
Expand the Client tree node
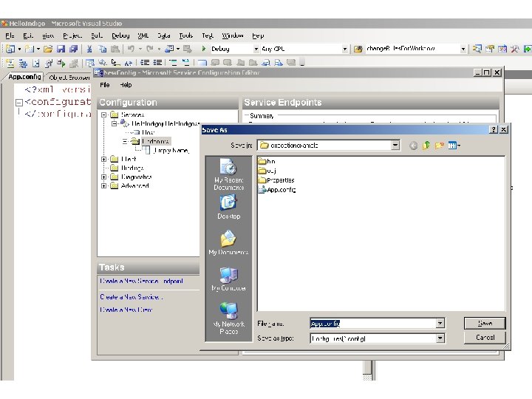click(104, 159)
